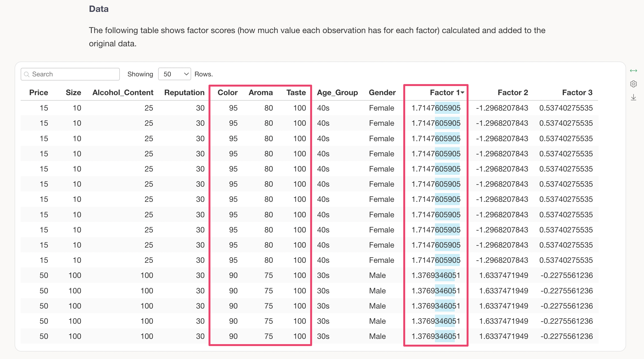
Task: Click the Factor 1 sort arrow
Action: coord(462,93)
